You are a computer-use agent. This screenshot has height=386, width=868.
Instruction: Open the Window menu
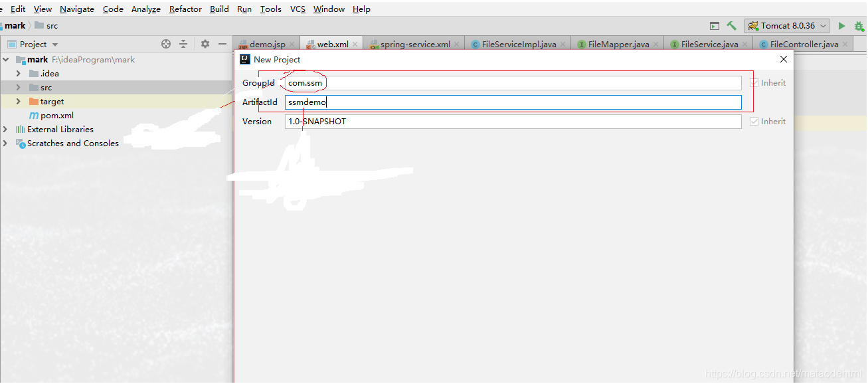(x=329, y=9)
